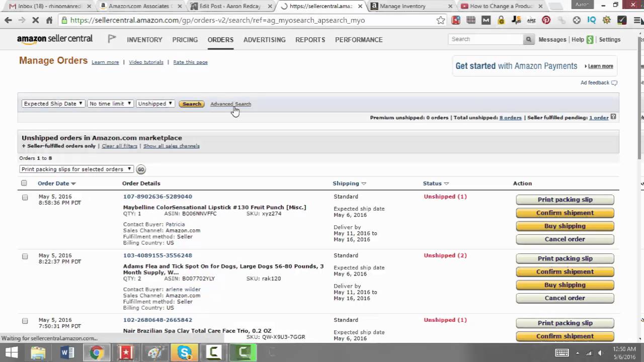Image resolution: width=644 pixels, height=362 pixels.
Task: Open the Status column filter
Action: coord(446,184)
